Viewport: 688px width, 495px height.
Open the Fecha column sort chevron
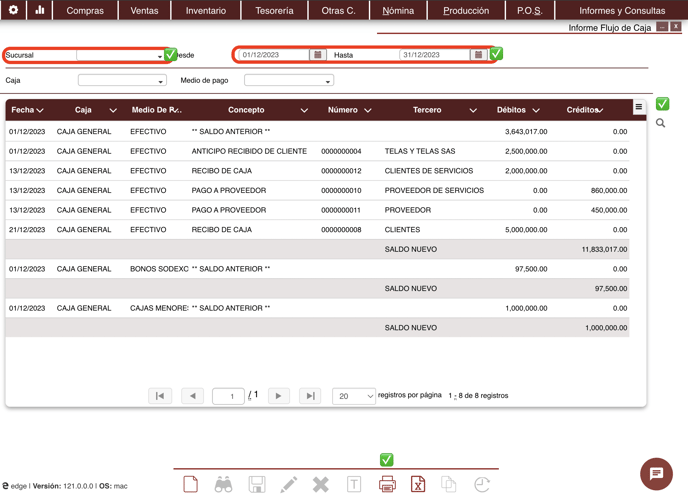click(40, 111)
